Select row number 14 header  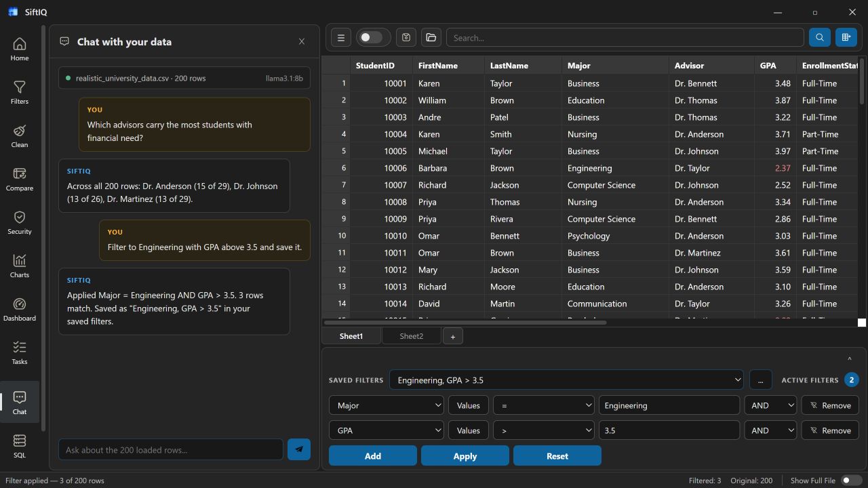pos(336,304)
